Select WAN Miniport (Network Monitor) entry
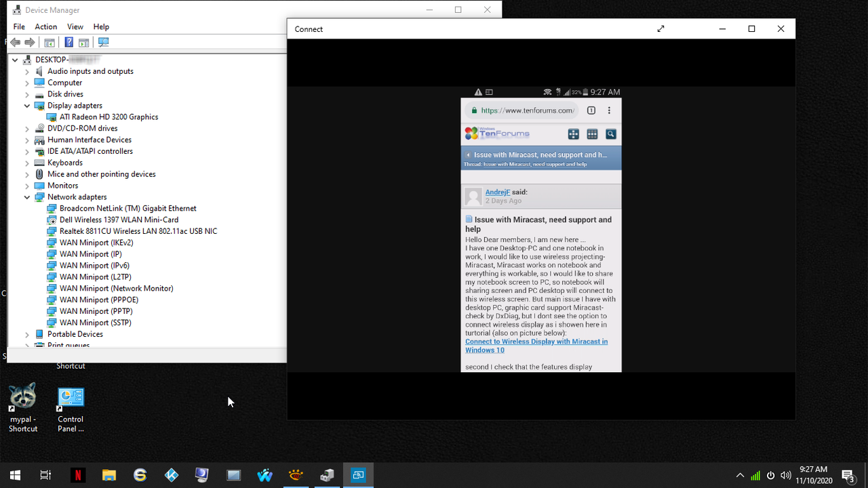The height and width of the screenshot is (488, 868). click(x=116, y=288)
